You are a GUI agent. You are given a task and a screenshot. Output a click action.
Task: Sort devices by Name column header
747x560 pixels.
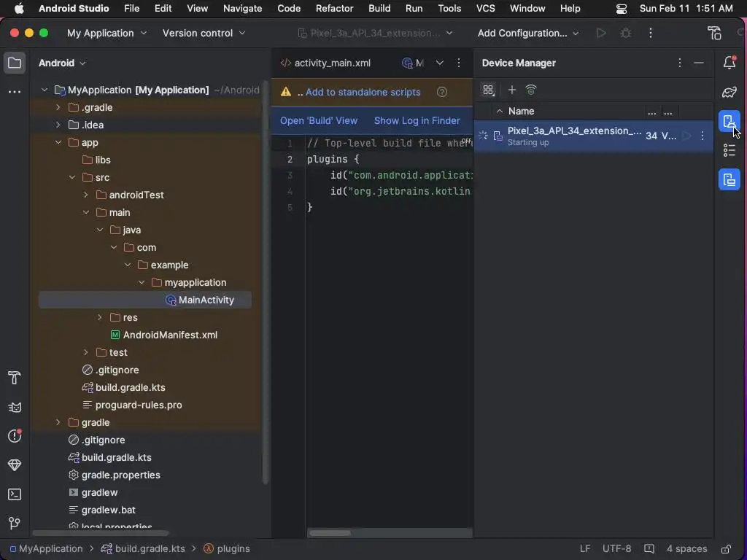click(x=521, y=111)
